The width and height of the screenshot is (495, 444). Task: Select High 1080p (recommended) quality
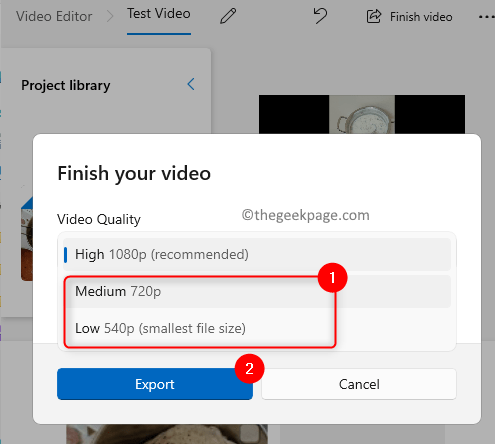(257, 254)
